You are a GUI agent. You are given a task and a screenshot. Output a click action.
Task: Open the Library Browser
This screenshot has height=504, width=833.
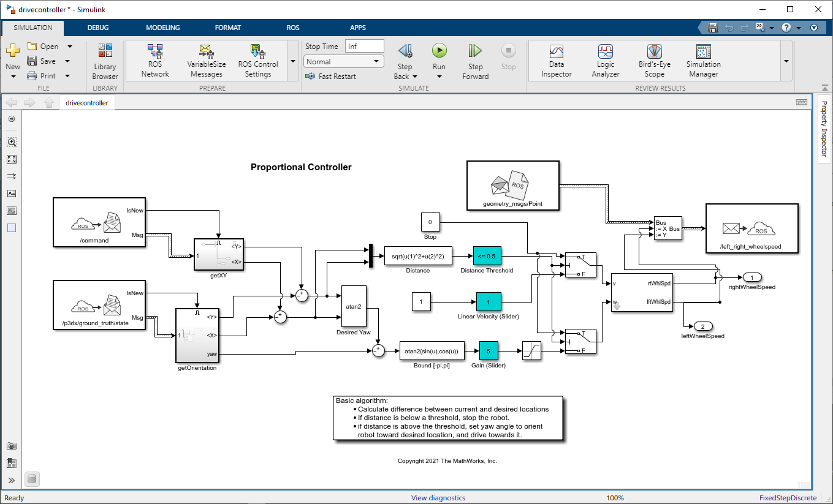[x=105, y=61]
